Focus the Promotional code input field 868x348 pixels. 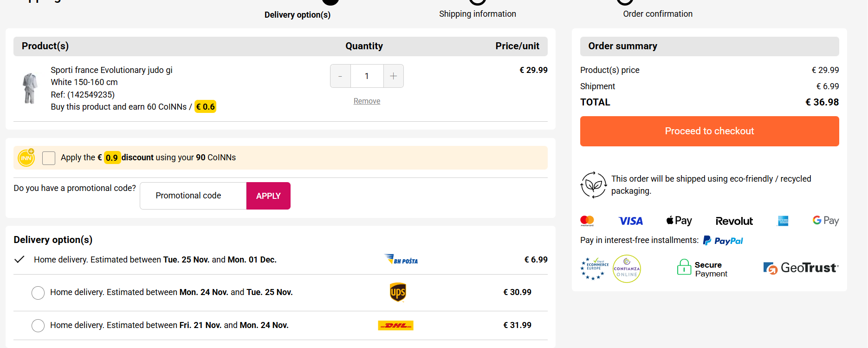click(x=193, y=196)
